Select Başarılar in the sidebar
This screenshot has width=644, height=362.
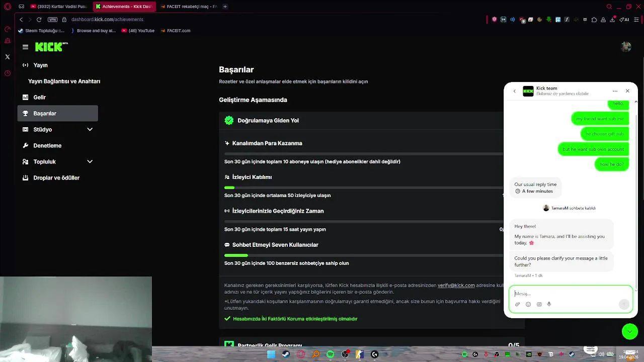[x=58, y=114]
